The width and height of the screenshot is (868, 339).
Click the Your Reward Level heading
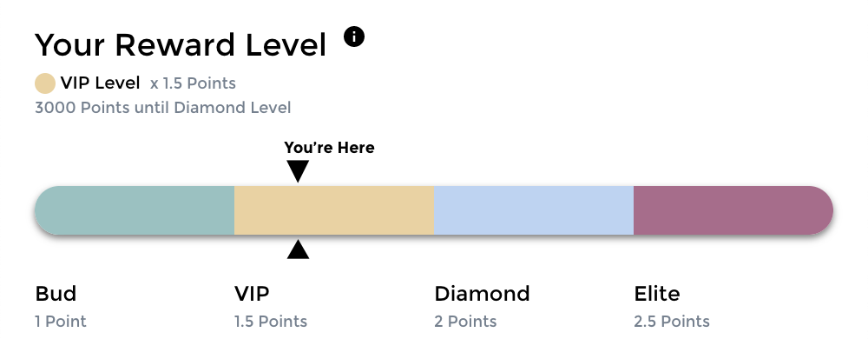coord(181,44)
